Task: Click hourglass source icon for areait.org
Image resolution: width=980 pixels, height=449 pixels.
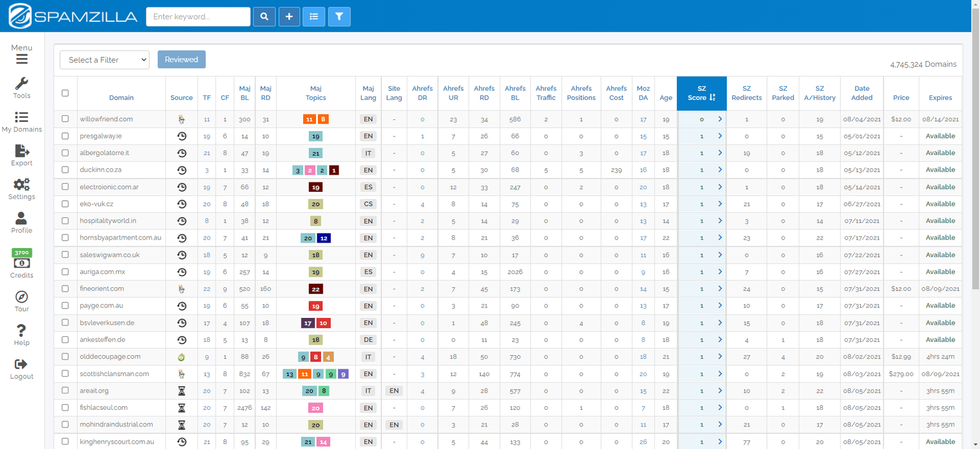Action: [181, 391]
